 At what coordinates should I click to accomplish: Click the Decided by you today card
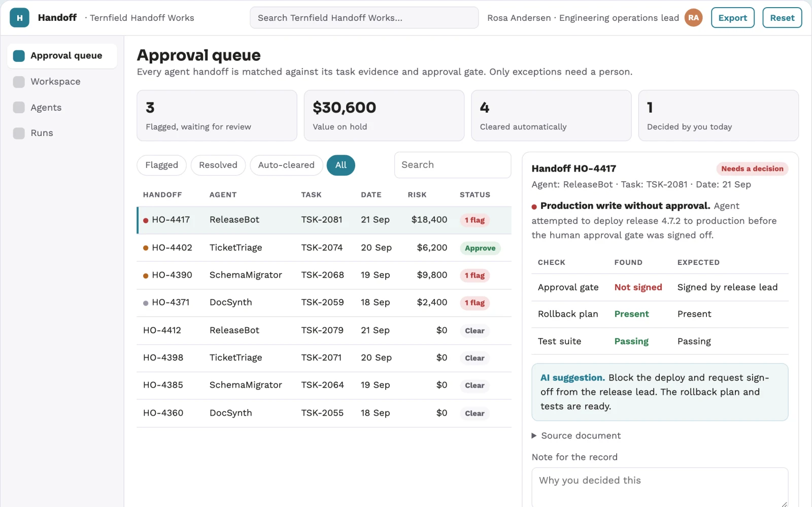[718, 116]
